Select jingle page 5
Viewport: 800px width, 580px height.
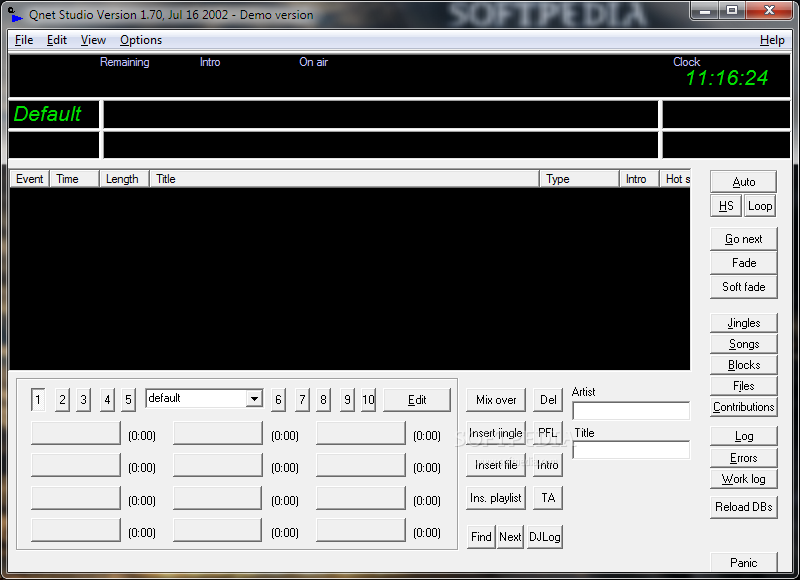coord(129,399)
